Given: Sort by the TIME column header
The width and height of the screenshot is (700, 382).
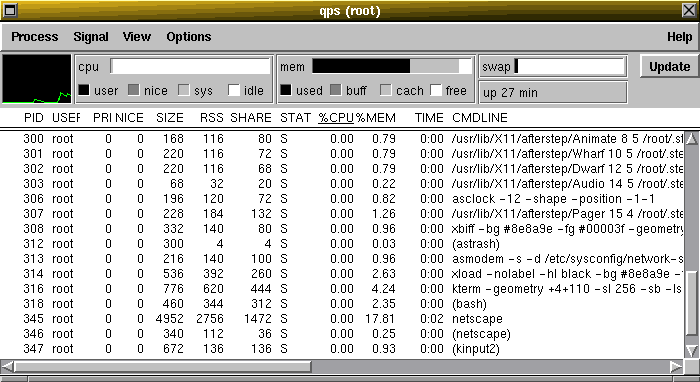Looking at the screenshot, I should click(429, 118).
